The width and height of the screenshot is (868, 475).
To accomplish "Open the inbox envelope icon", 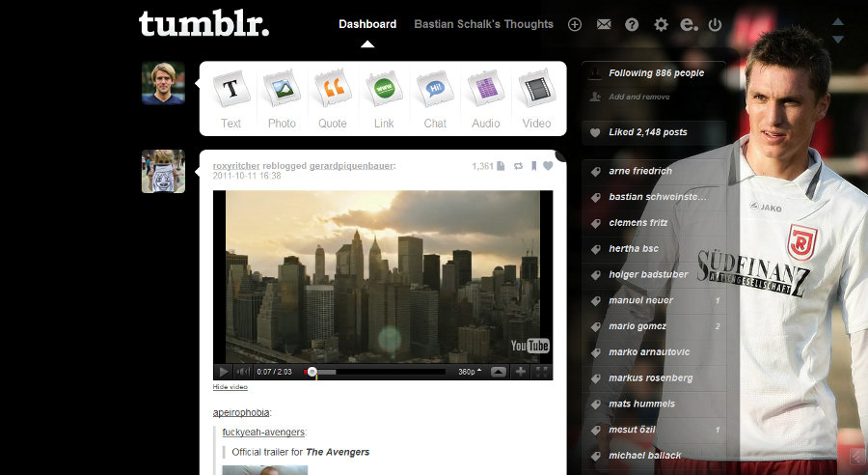I will [604, 24].
